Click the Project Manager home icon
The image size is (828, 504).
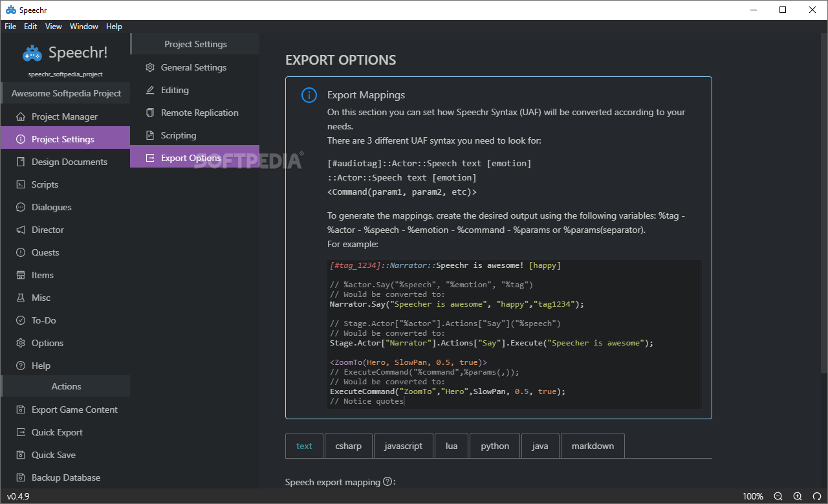click(20, 116)
